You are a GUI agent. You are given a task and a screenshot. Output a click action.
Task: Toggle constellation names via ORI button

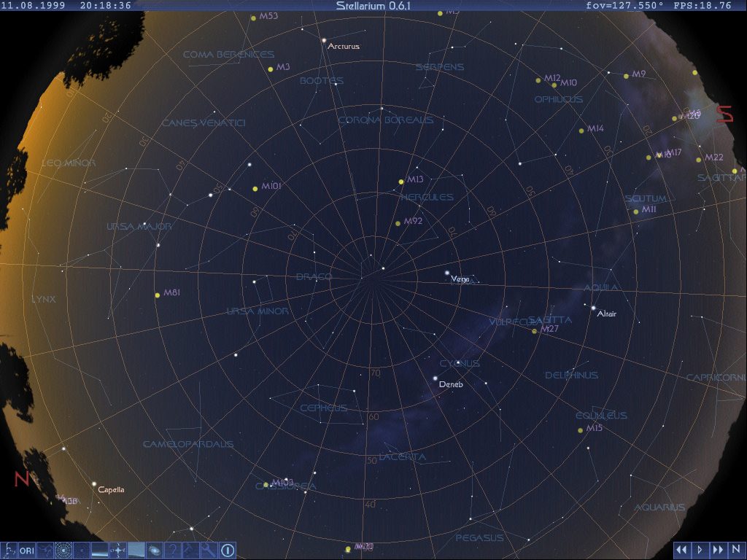pos(27,551)
